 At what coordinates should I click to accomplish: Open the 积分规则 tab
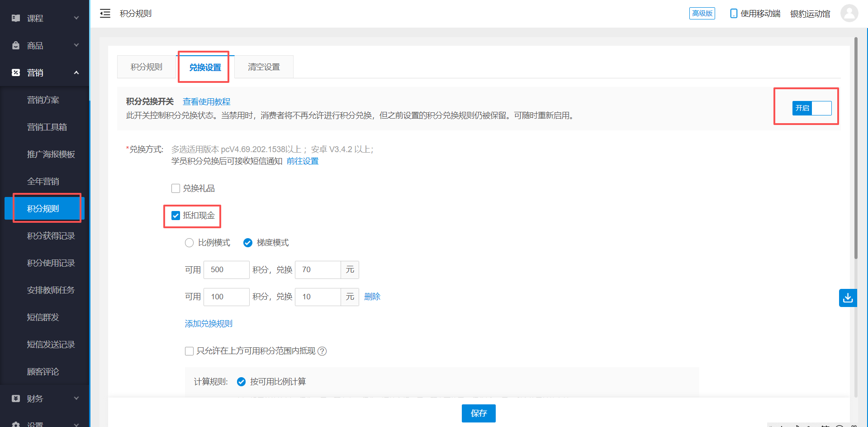pos(146,66)
